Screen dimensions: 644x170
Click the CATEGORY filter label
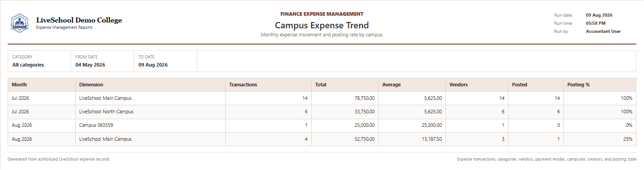coord(23,57)
